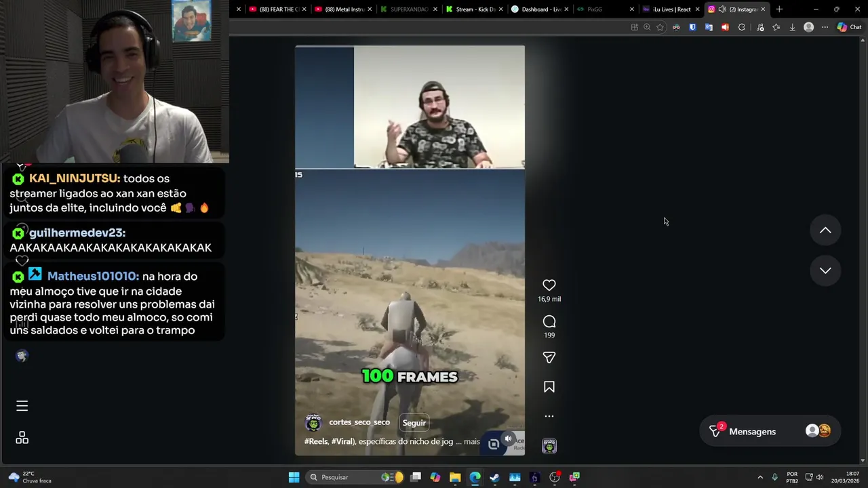Close the '(88) FEAR THE' tab
Viewport: 868px width, 488px height.
click(x=304, y=9)
